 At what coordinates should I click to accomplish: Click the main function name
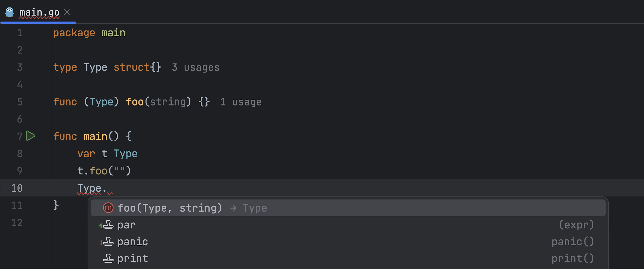point(95,136)
